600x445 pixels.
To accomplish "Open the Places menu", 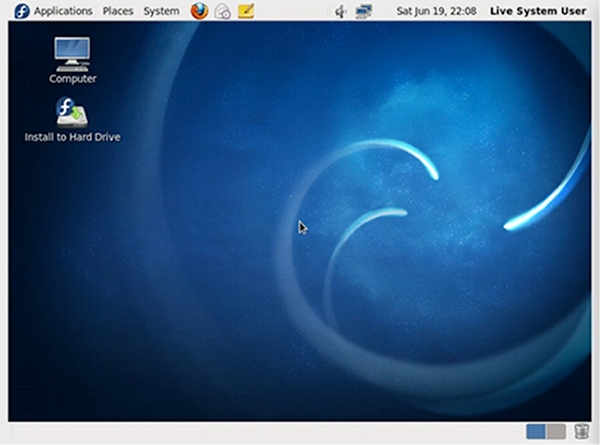I will coord(118,11).
